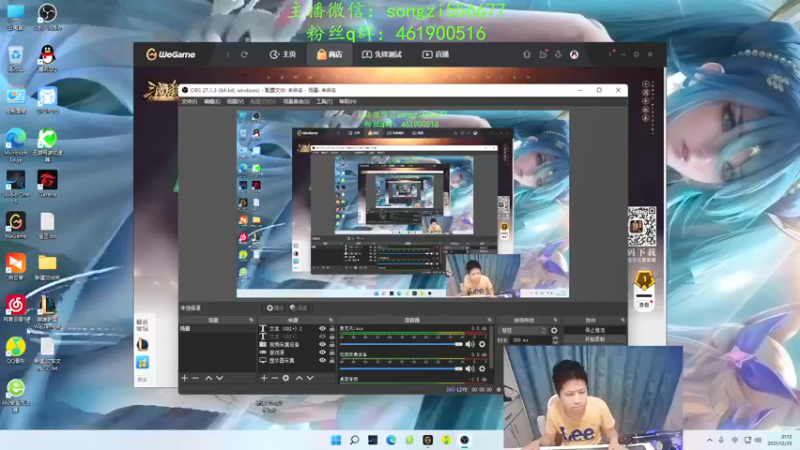Click the second mixer channel volume slider
Viewport: 800px width, 450px height.
401,369
